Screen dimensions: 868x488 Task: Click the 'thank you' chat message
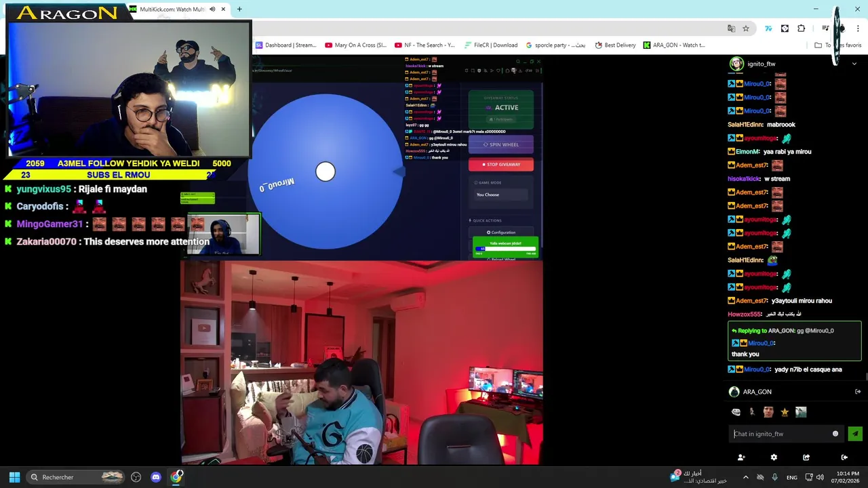745,354
